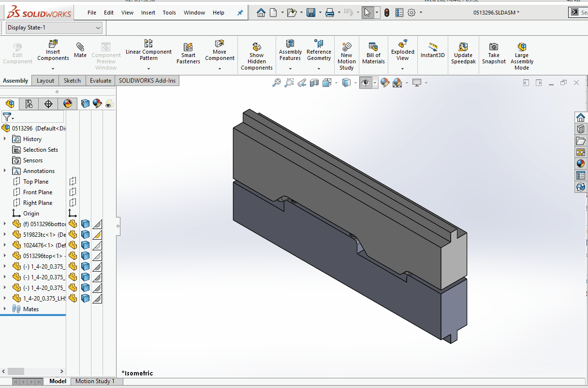
Task: Click the Insert Components icon
Action: 53,44
